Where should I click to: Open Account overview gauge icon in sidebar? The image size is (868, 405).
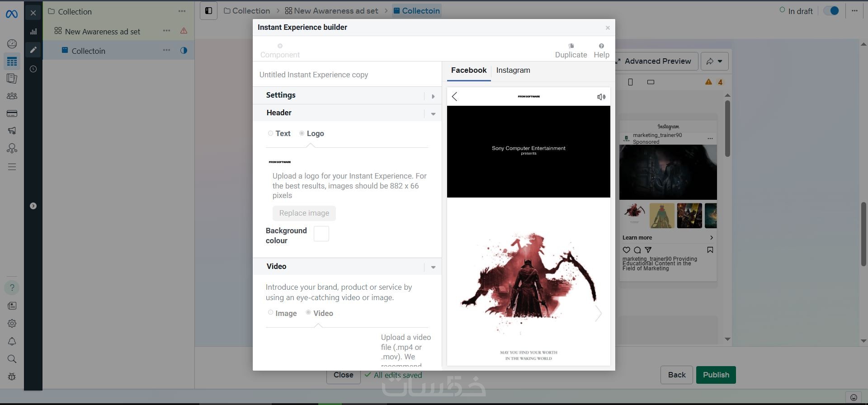pos(12,44)
